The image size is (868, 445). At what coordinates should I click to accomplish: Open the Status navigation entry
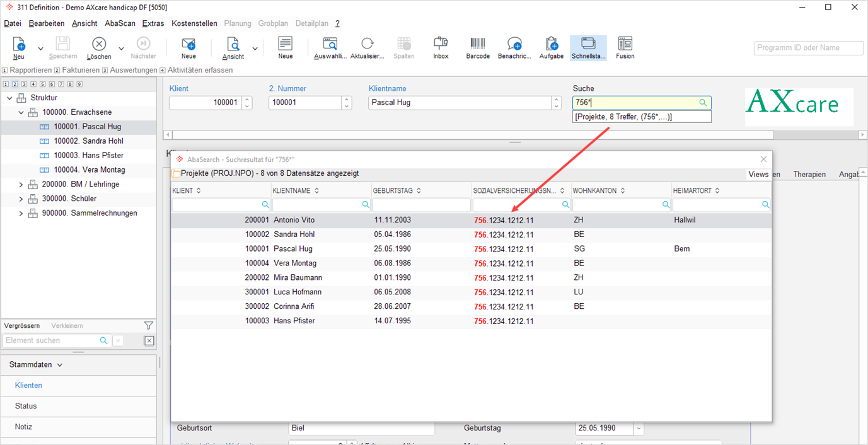78,407
